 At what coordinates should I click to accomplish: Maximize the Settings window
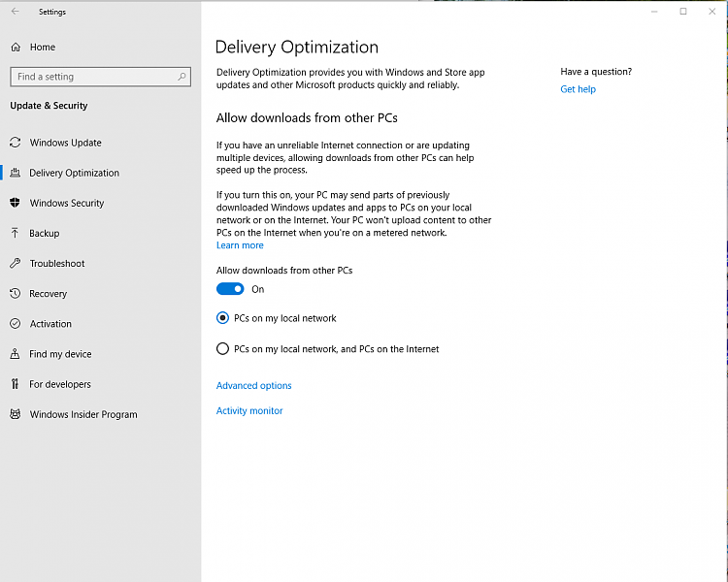[683, 11]
